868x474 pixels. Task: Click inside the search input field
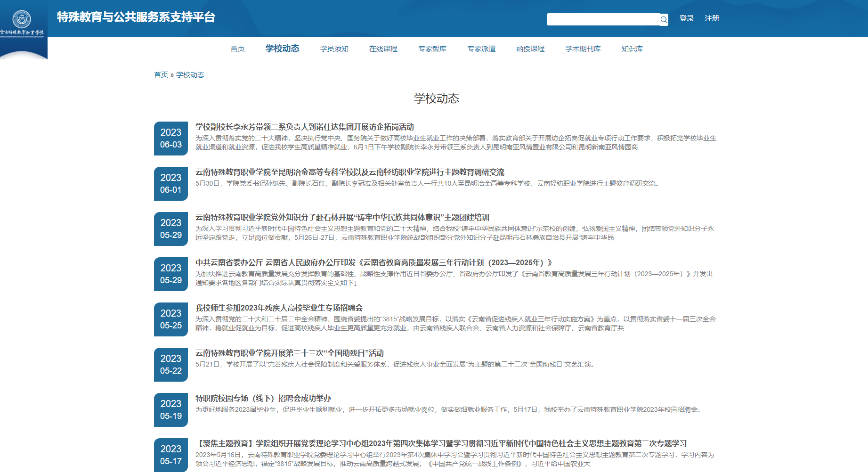[602, 19]
